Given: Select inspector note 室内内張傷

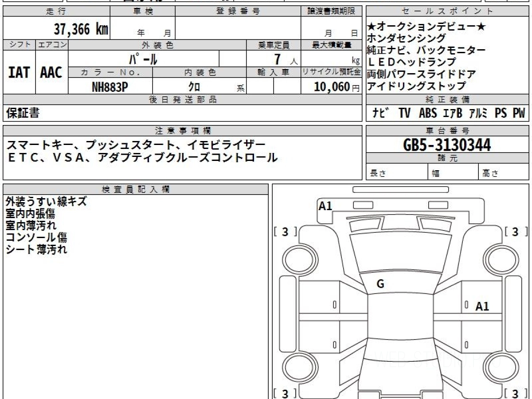Looking at the screenshot, I should pos(30,214).
